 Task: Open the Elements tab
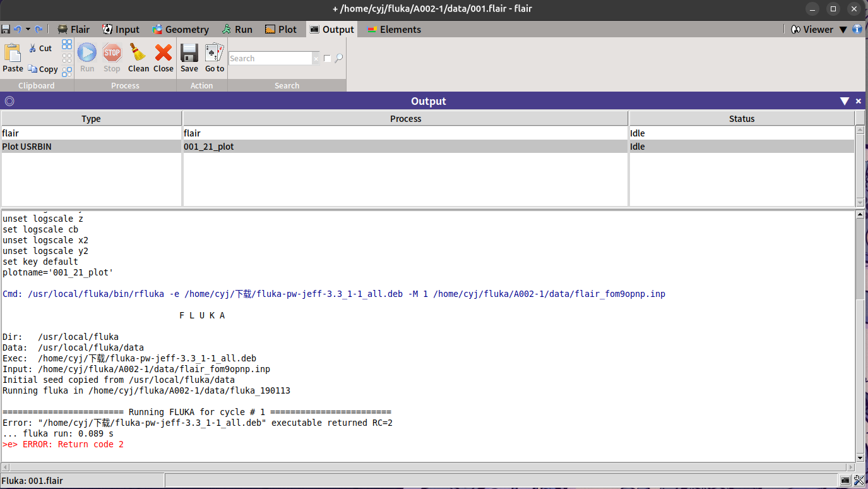pyautogui.click(x=394, y=29)
